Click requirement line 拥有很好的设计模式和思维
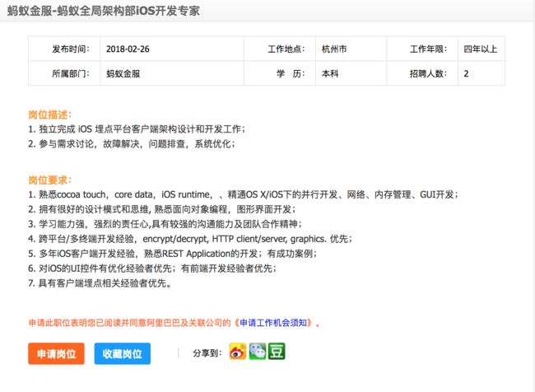The height and width of the screenshot is (392, 535). coord(161,209)
